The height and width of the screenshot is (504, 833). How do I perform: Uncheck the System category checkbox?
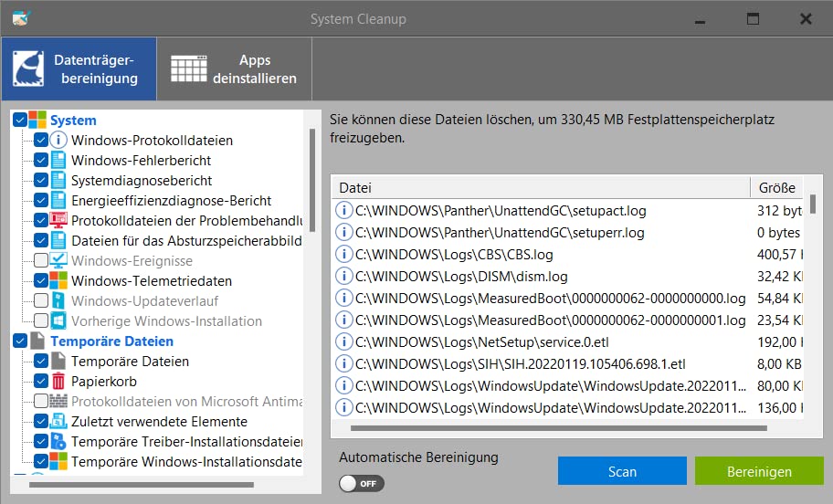click(20, 121)
